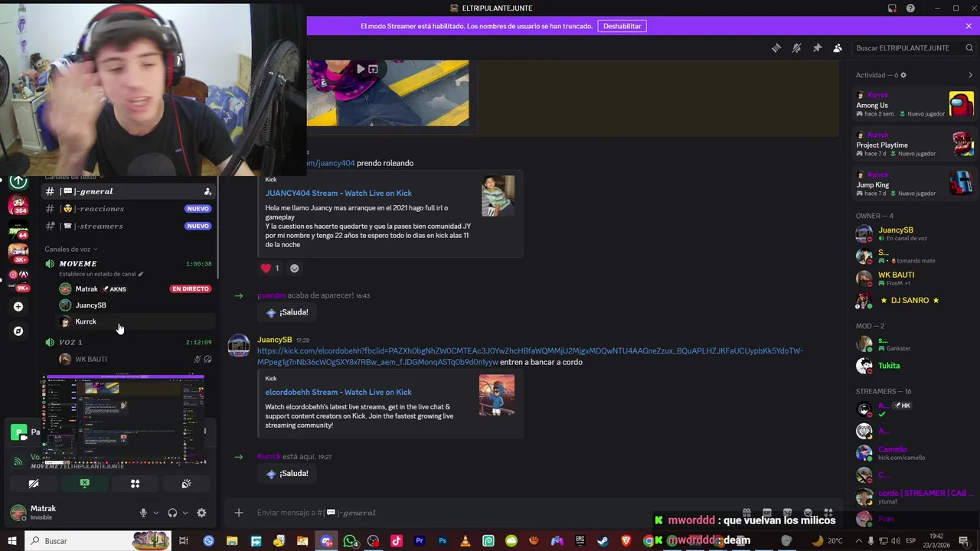980x551 pixels.
Task: Open server icon with 354 badge
Action: tap(18, 205)
